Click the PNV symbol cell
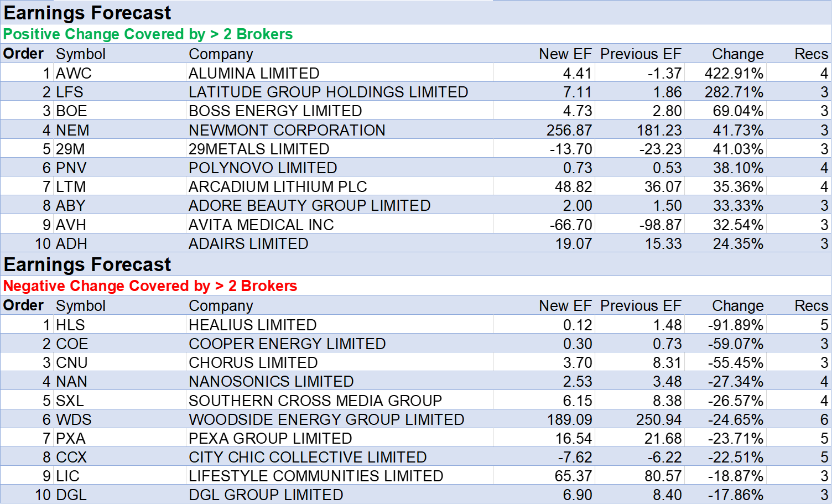The image size is (832, 504). coord(71,168)
